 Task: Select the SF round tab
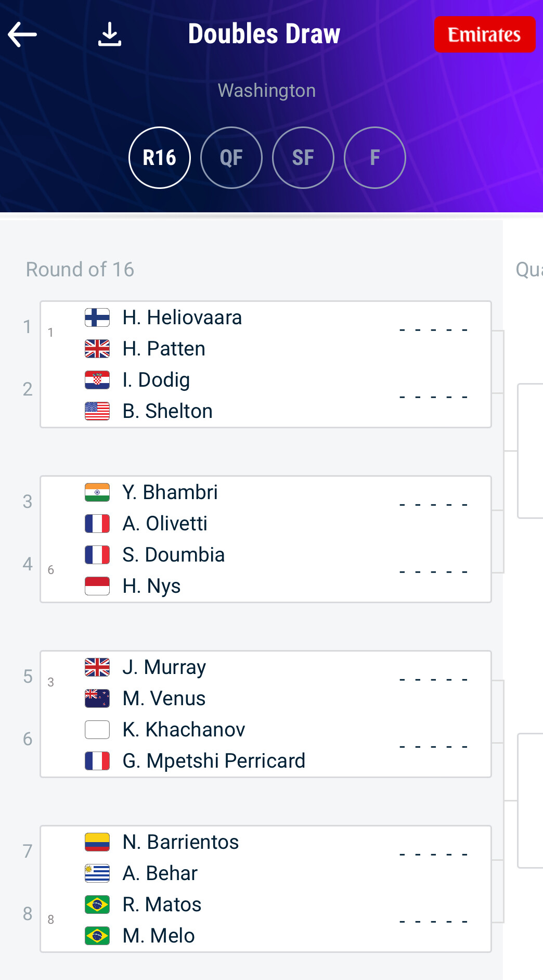coord(303,158)
